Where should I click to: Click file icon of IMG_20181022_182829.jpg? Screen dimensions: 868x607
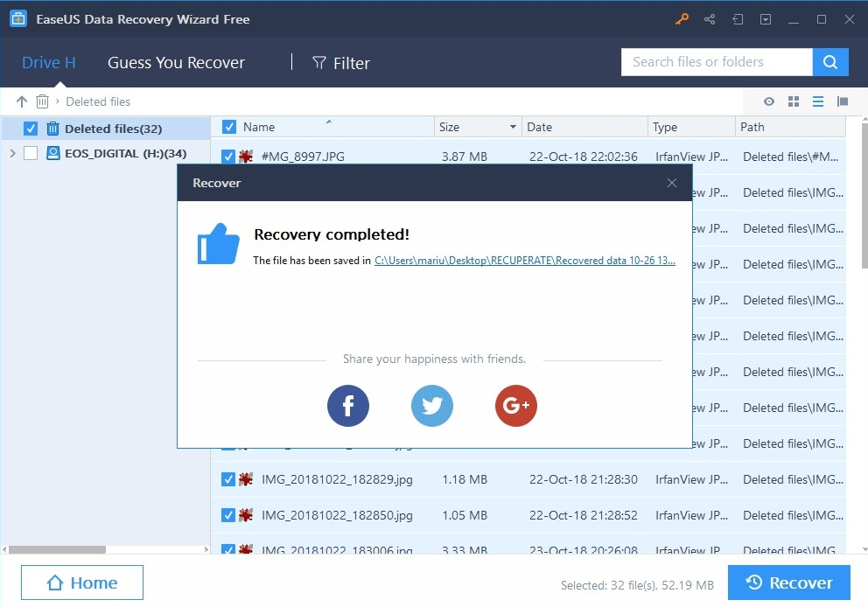[246, 479]
